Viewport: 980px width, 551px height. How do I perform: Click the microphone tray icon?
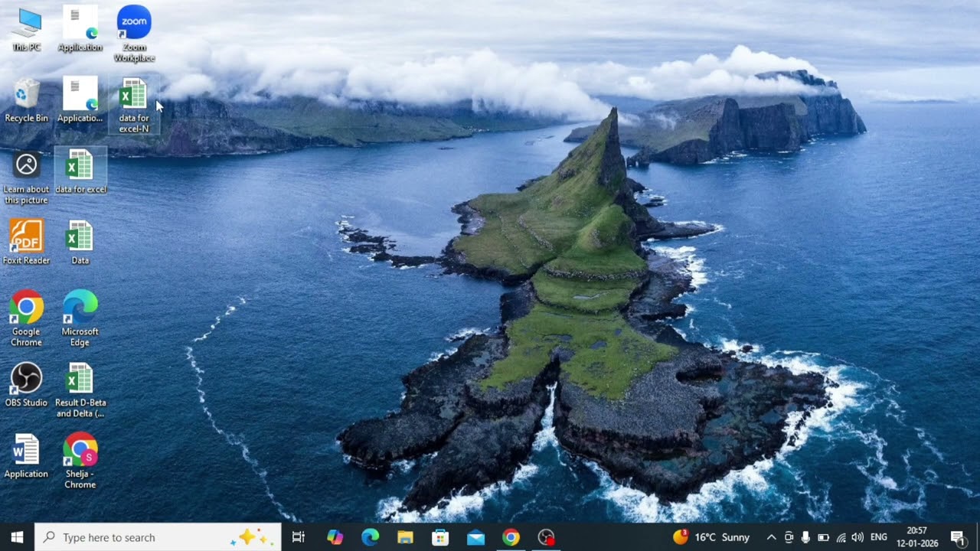tap(805, 537)
